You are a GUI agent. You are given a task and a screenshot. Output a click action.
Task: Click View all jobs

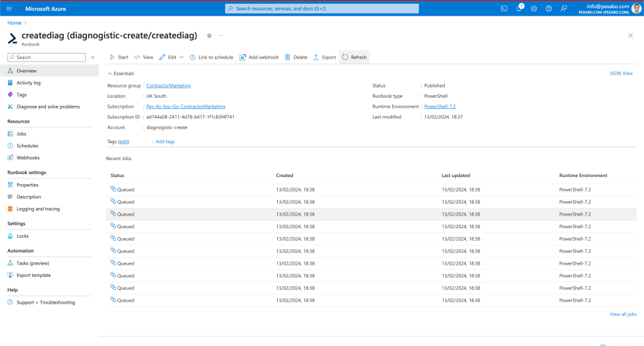tap(623, 314)
